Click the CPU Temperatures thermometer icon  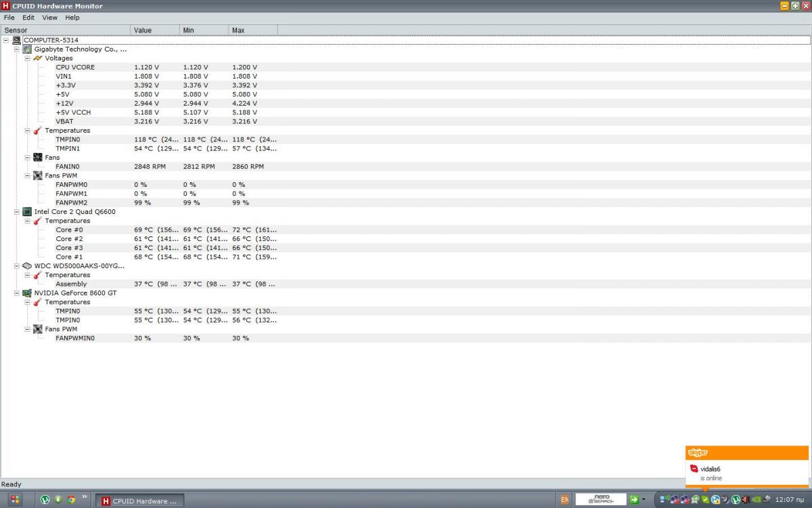coord(38,221)
